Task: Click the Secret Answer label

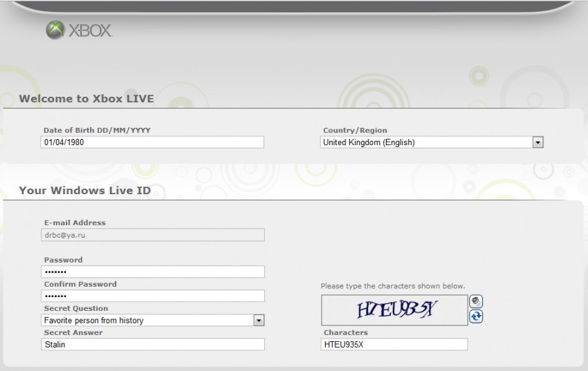Action: (x=73, y=332)
